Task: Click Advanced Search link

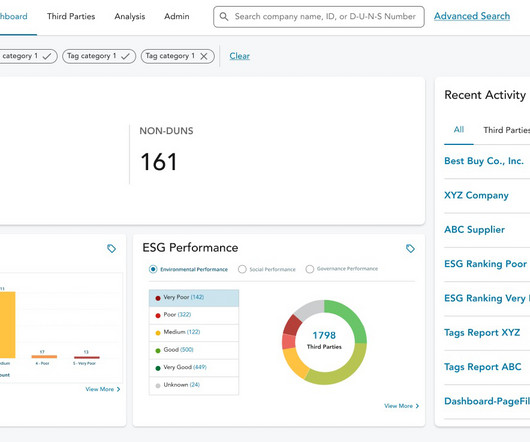Action: click(x=472, y=16)
